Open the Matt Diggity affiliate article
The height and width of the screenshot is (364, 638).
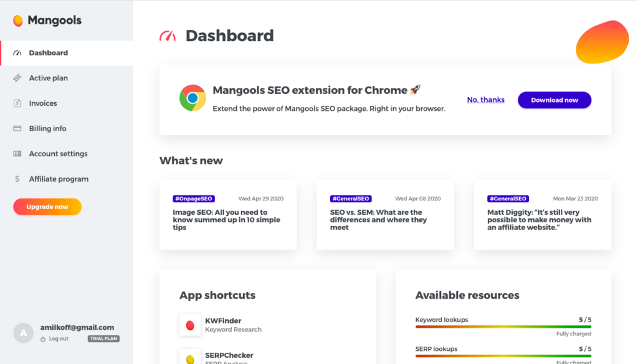click(x=539, y=220)
